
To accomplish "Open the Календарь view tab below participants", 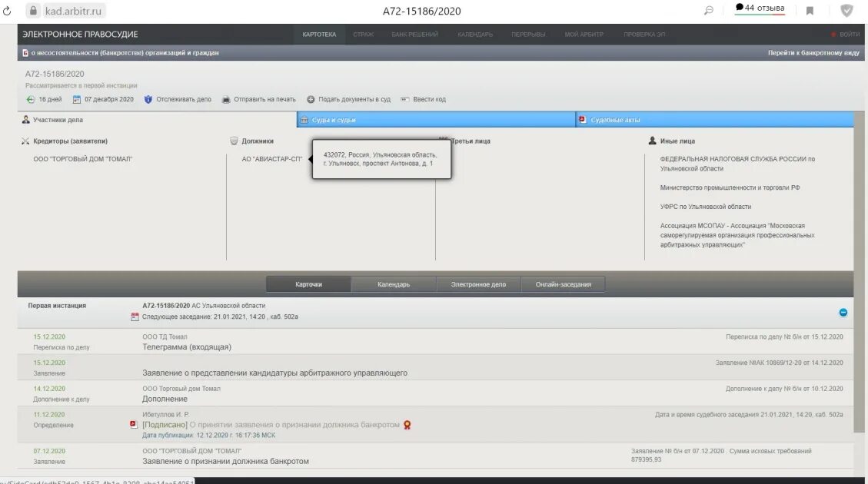I will tap(394, 284).
